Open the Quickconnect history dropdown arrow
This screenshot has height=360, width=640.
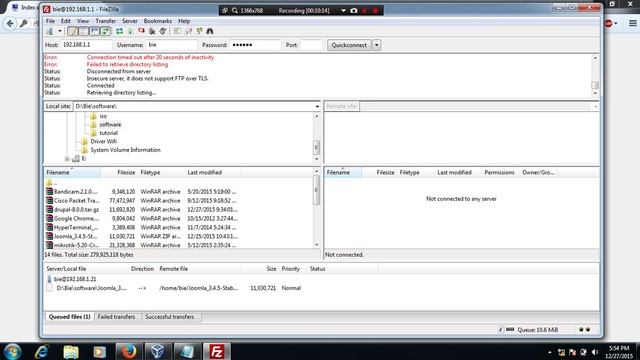coord(376,45)
